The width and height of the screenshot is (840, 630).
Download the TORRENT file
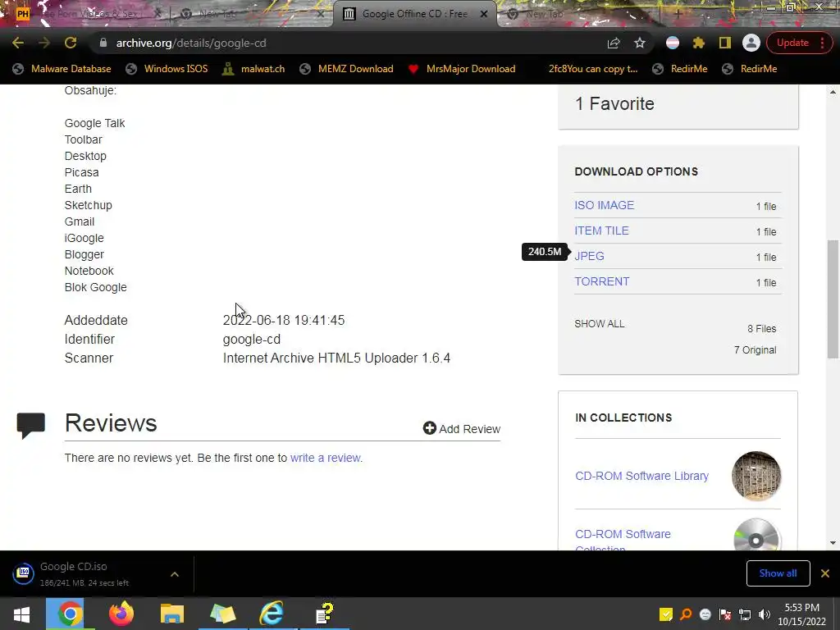click(601, 281)
